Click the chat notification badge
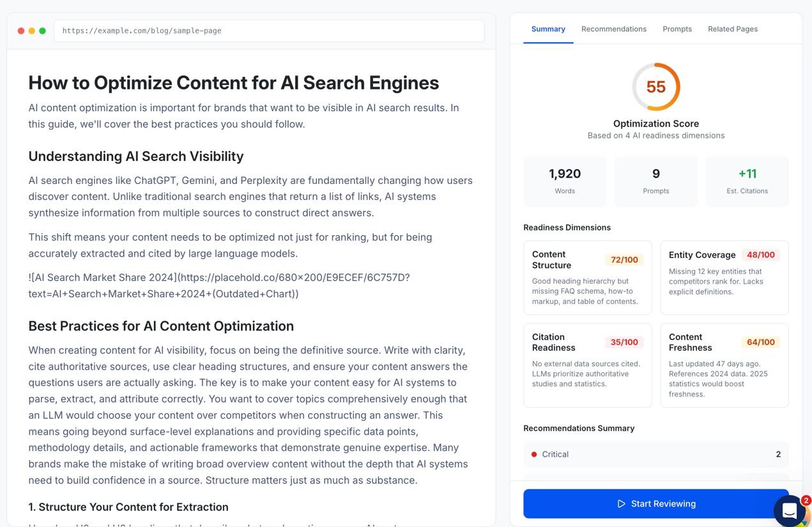 (x=806, y=500)
